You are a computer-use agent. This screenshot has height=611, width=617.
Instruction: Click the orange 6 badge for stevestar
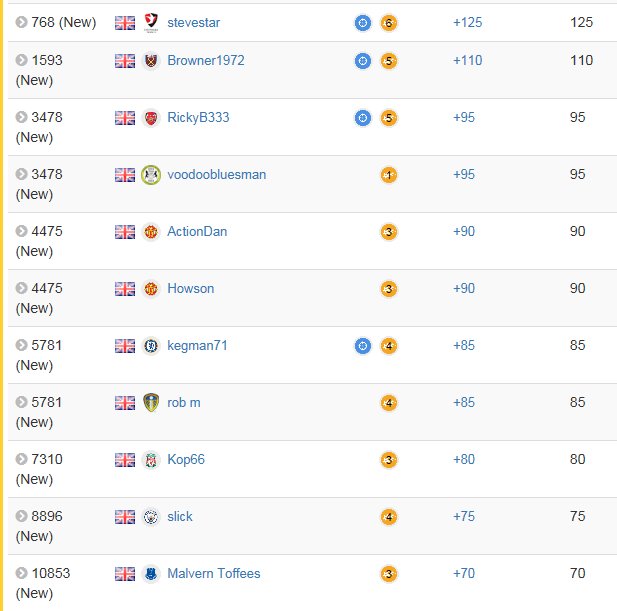tap(389, 23)
